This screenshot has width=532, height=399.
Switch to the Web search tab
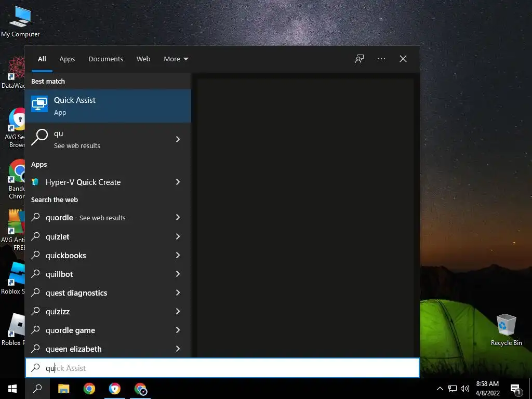coord(143,59)
